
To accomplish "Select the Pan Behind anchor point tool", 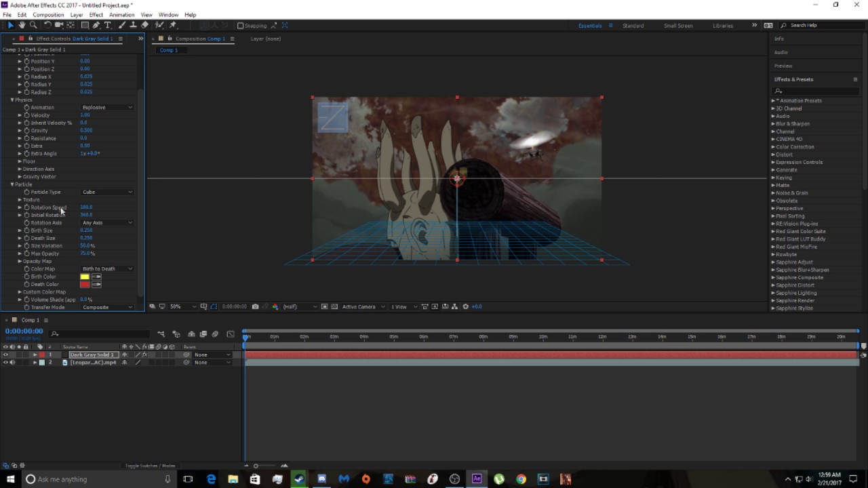I will [x=71, y=25].
